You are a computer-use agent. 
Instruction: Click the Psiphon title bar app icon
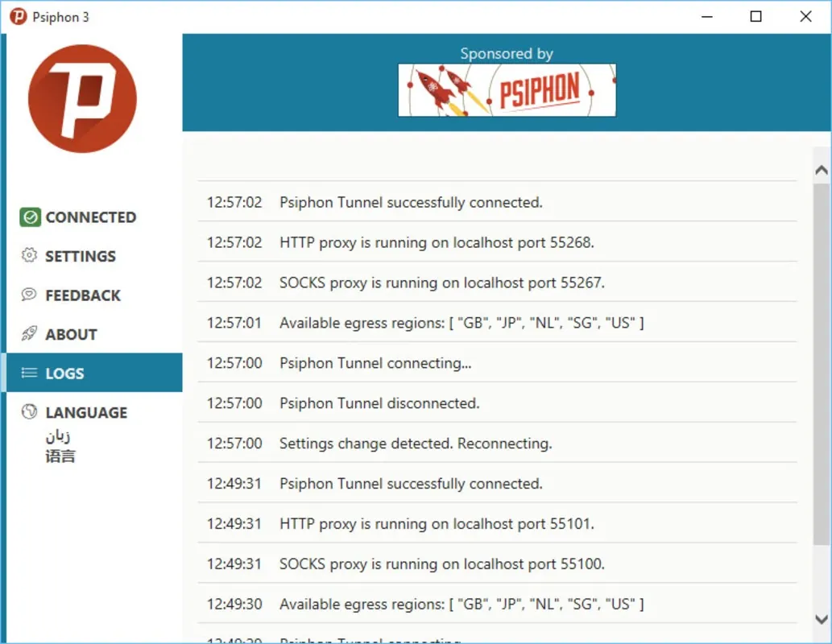[x=18, y=16]
